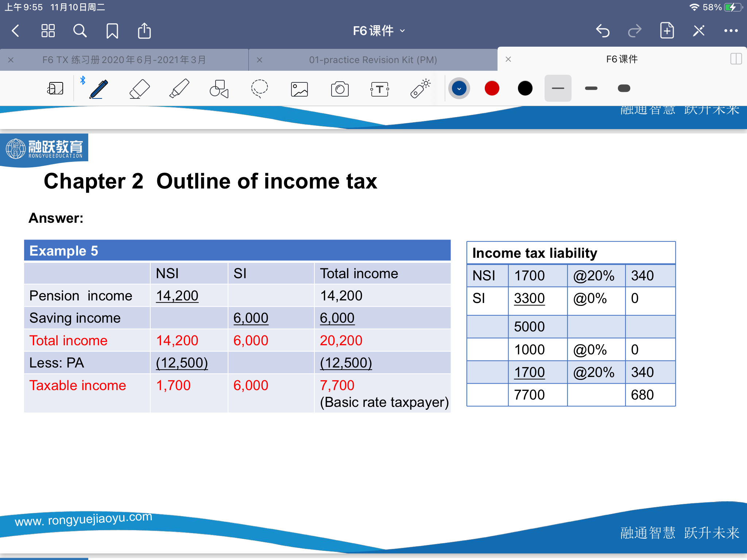Select the Eraser tool

[139, 89]
